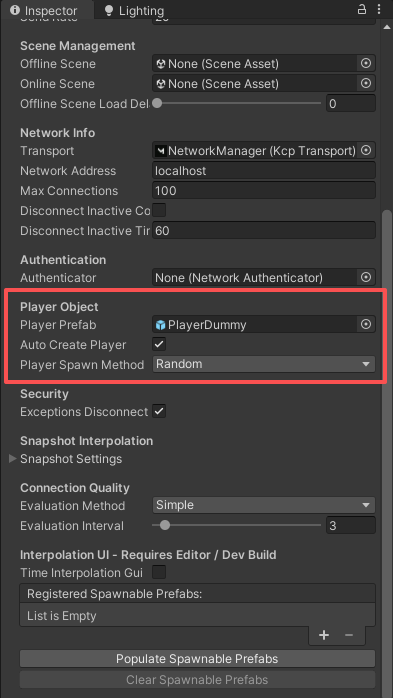Click the Evaluation Method label
This screenshot has height=698, width=393.
click(73, 506)
